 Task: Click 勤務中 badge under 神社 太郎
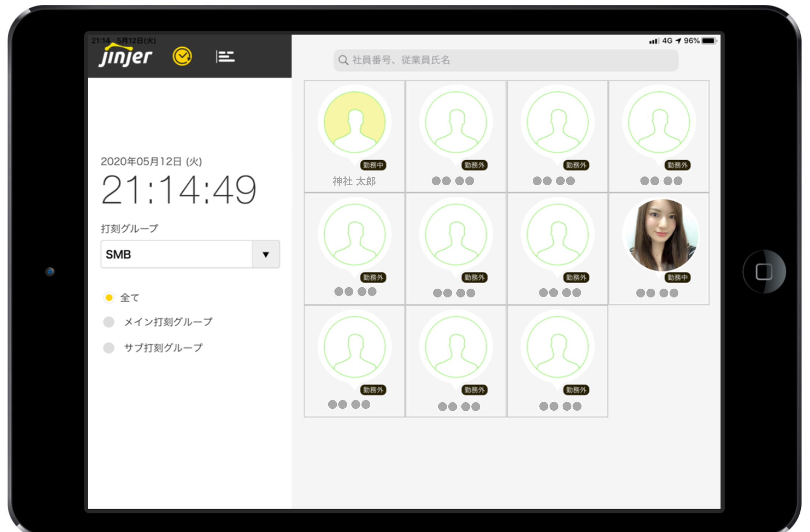pyautogui.click(x=373, y=165)
